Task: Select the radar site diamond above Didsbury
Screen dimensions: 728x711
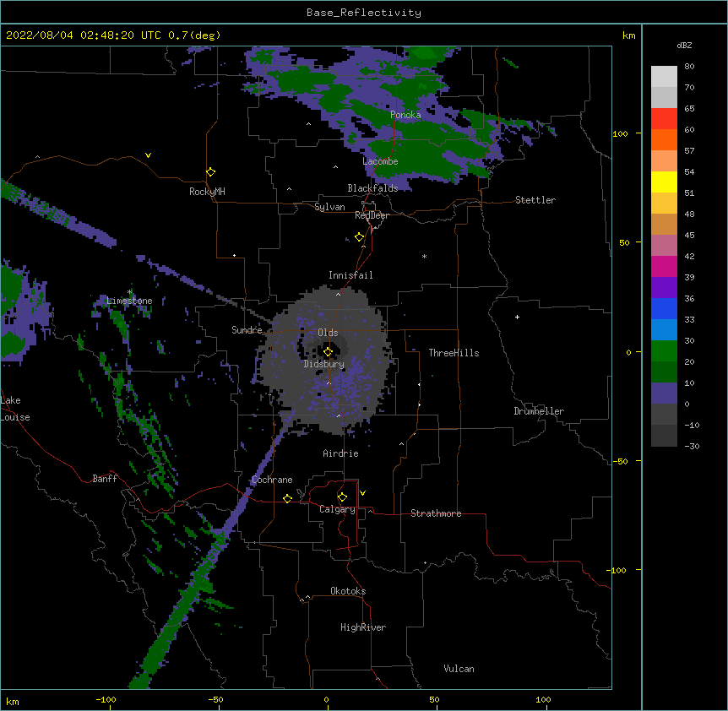Action: (x=328, y=351)
